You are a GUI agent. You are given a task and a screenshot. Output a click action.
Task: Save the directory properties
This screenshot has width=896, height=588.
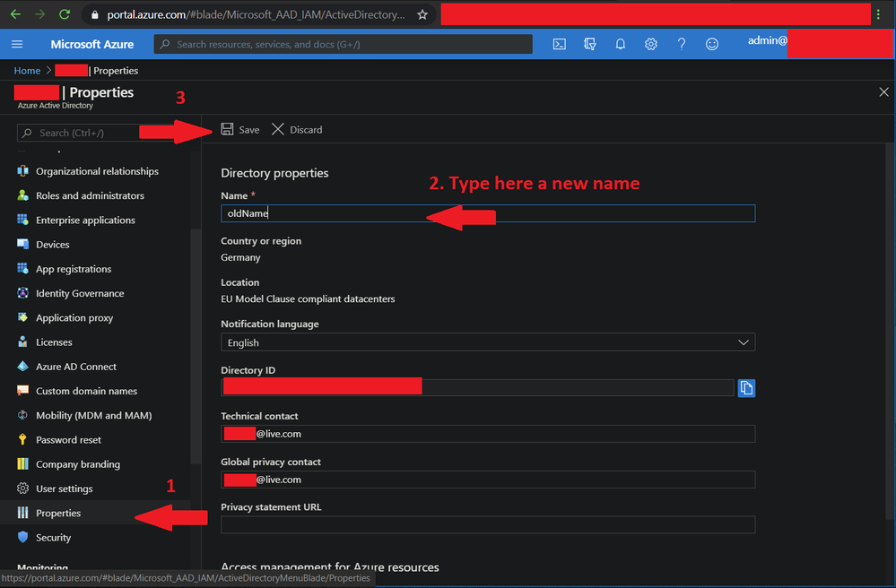240,130
